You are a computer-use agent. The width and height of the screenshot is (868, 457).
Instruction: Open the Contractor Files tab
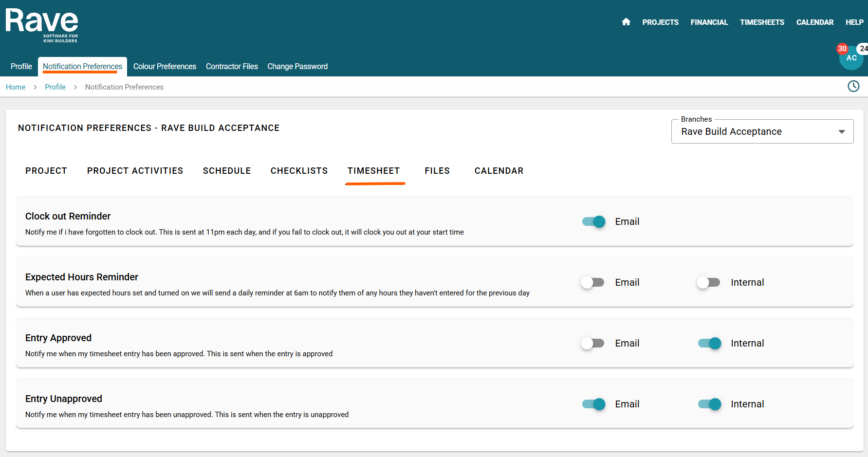click(x=232, y=66)
